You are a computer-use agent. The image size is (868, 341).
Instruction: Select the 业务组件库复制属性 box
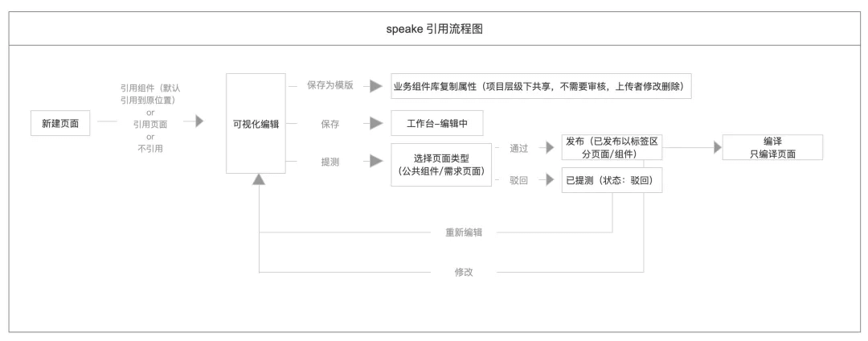(x=541, y=86)
